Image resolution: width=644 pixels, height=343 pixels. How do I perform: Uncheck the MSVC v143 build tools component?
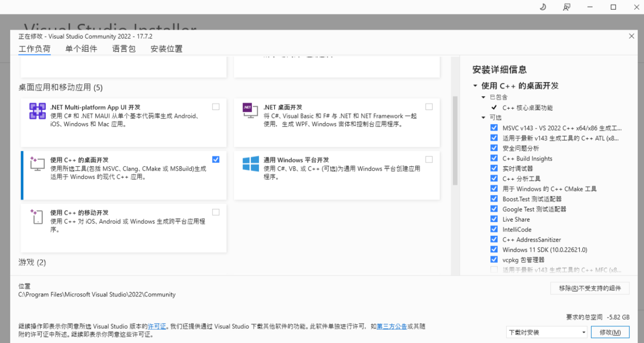494,128
